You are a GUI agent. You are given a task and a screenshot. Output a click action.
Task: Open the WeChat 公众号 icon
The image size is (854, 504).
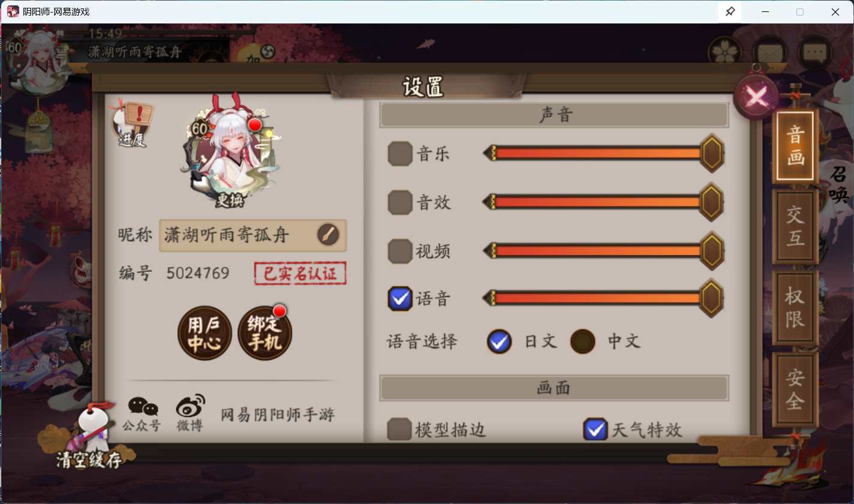tap(142, 415)
